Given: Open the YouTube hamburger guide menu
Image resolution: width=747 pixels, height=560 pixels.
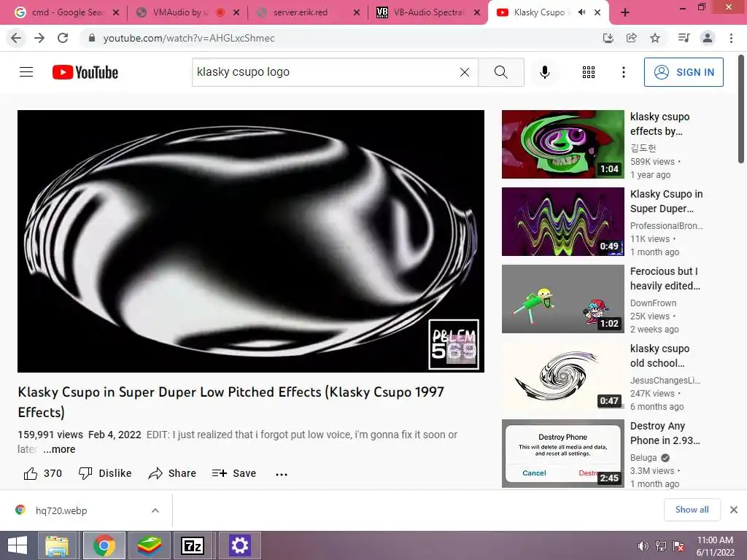Looking at the screenshot, I should tap(26, 72).
